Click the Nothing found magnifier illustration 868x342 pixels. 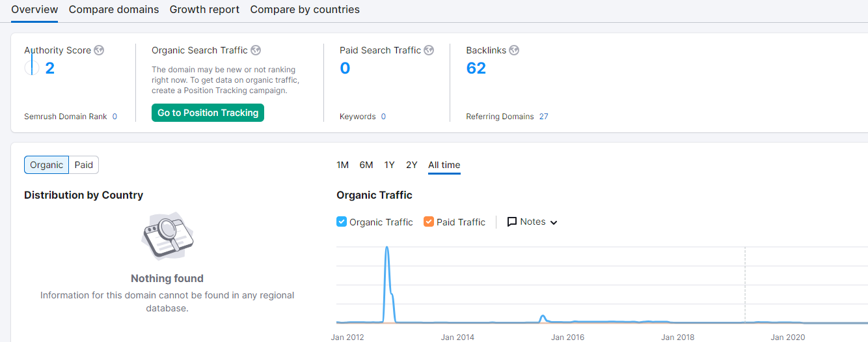[167, 236]
